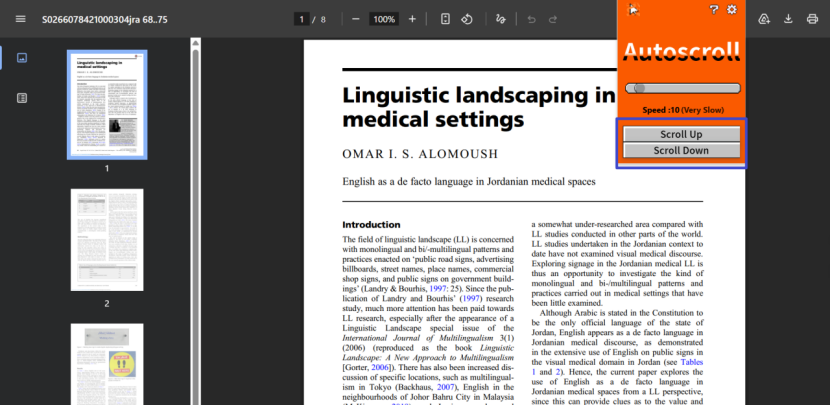
Task: Print the PDF document
Action: click(x=812, y=20)
